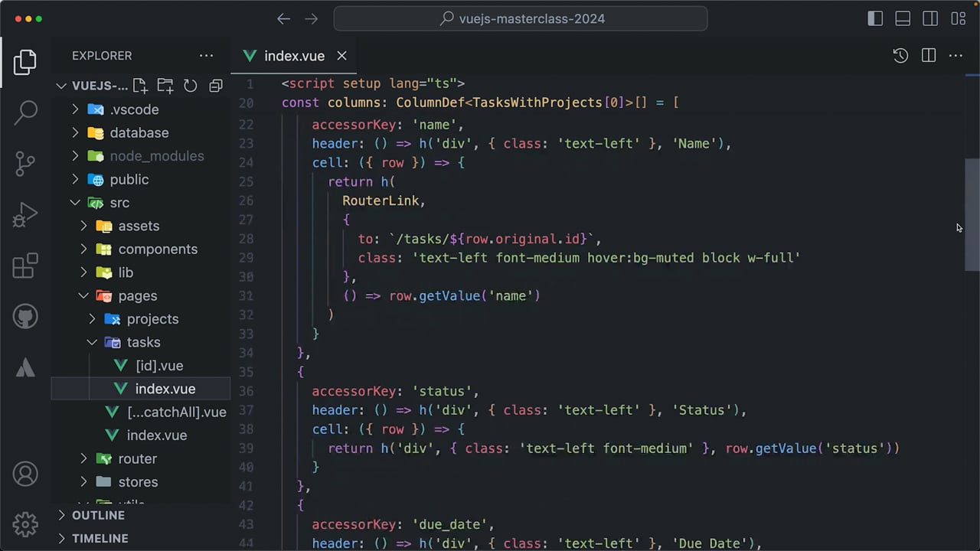Open the Source Control view

(x=25, y=164)
